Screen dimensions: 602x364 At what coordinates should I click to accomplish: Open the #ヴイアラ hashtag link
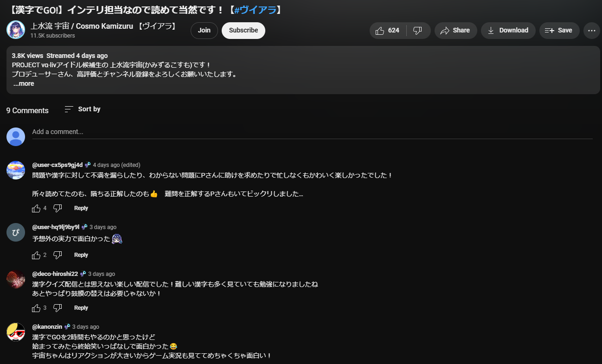[x=255, y=10]
